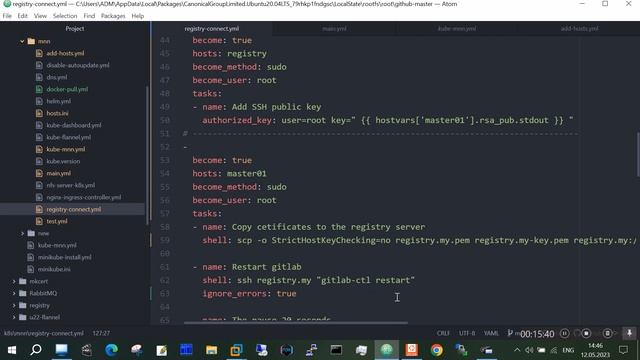Open File Explorer from taskbar

pyautogui.click(x=211, y=350)
